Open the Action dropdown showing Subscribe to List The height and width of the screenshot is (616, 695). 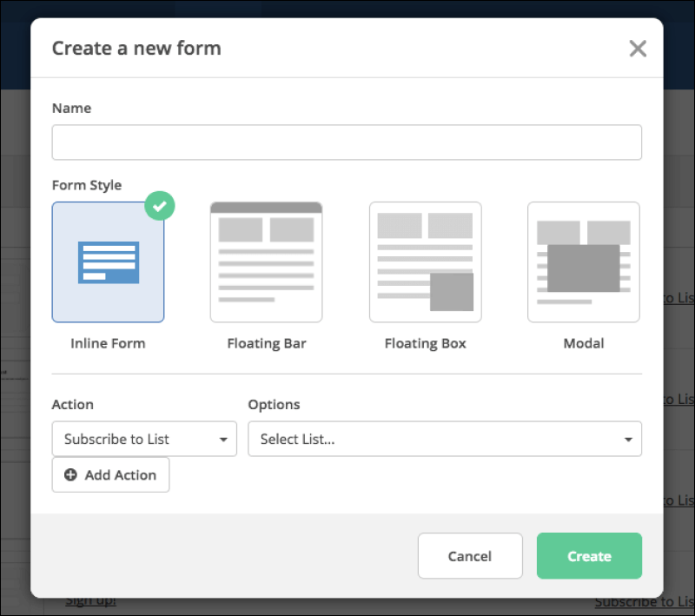pos(144,439)
